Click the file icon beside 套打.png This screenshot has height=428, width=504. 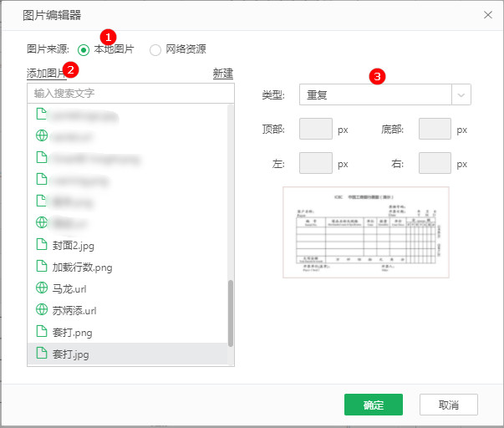[x=42, y=331]
